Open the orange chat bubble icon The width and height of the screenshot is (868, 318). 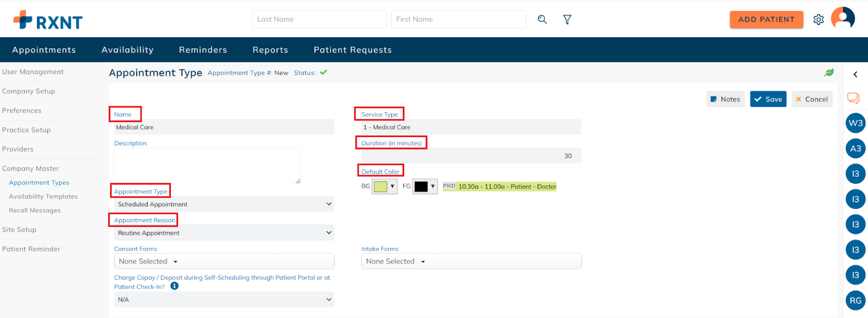coord(853,98)
